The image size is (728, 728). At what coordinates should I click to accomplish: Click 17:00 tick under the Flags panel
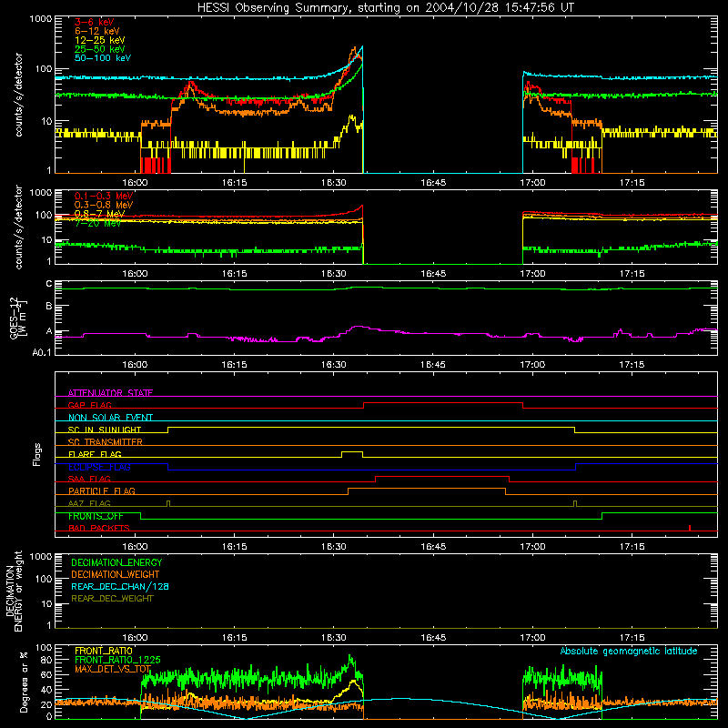pos(532,547)
